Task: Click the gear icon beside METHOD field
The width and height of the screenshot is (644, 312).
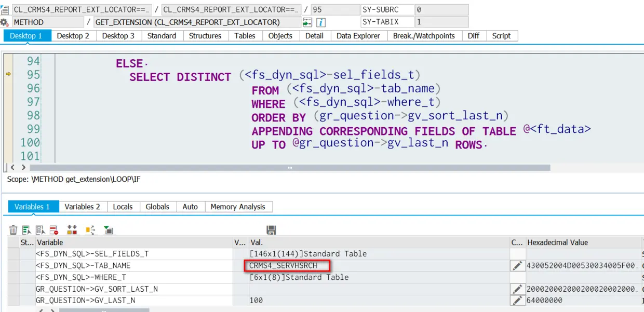Action: coord(4,22)
